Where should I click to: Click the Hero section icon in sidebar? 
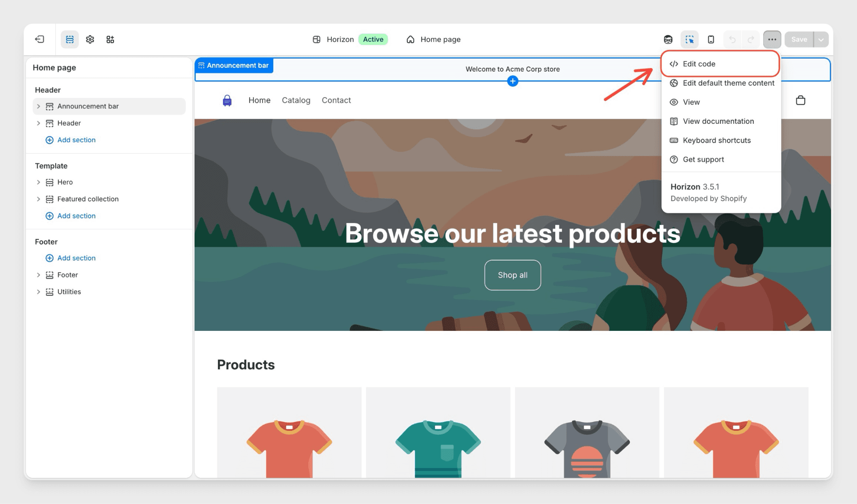49,182
